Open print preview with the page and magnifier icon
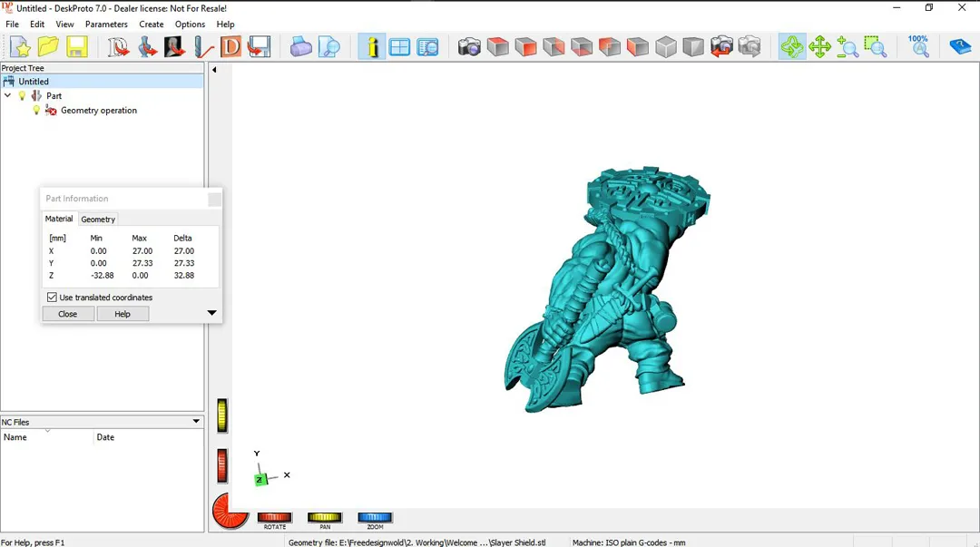 click(328, 47)
